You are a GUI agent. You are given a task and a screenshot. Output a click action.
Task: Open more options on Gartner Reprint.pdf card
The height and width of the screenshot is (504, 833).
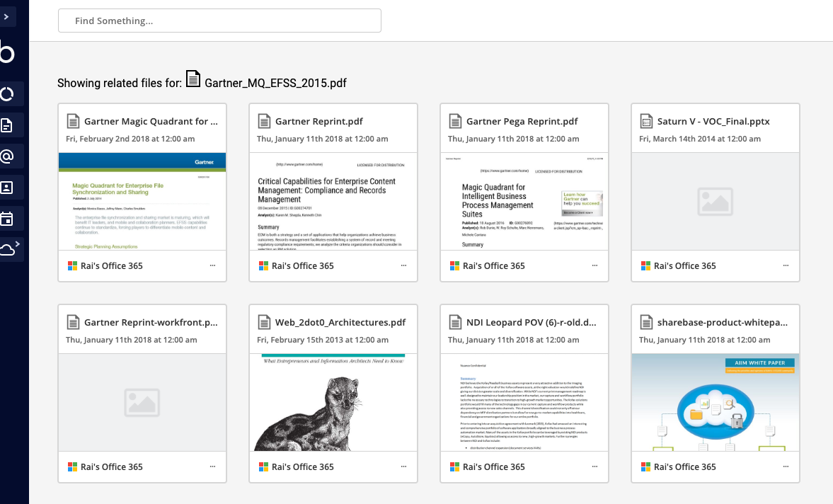(x=403, y=265)
